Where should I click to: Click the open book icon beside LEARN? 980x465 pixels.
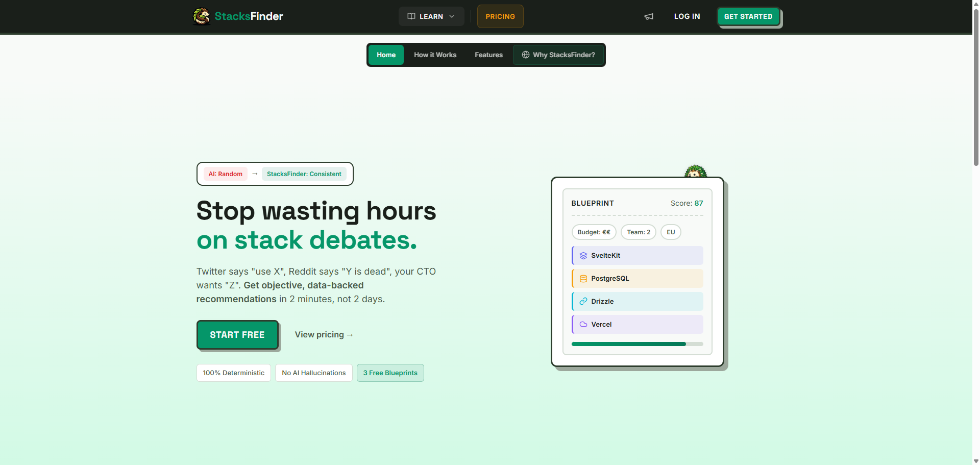pos(411,16)
